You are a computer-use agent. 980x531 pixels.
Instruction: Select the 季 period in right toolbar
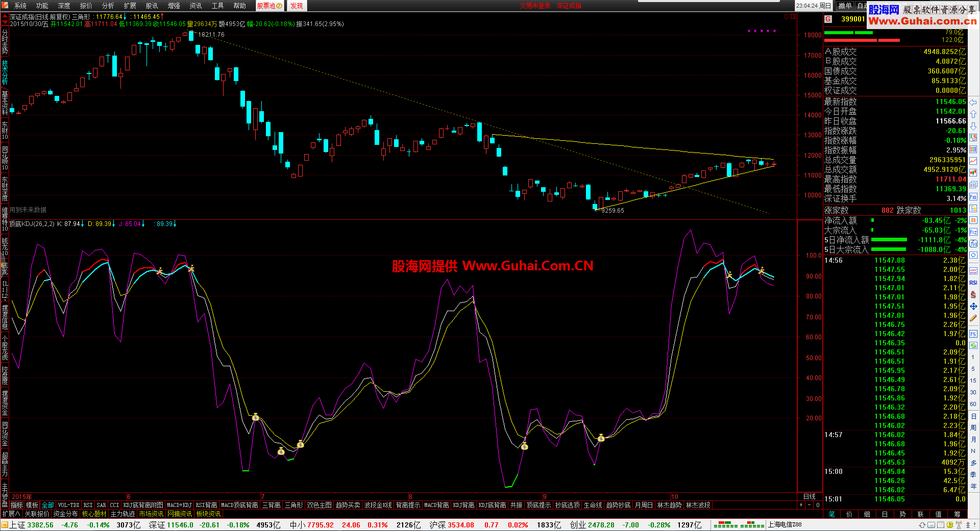[x=973, y=474]
